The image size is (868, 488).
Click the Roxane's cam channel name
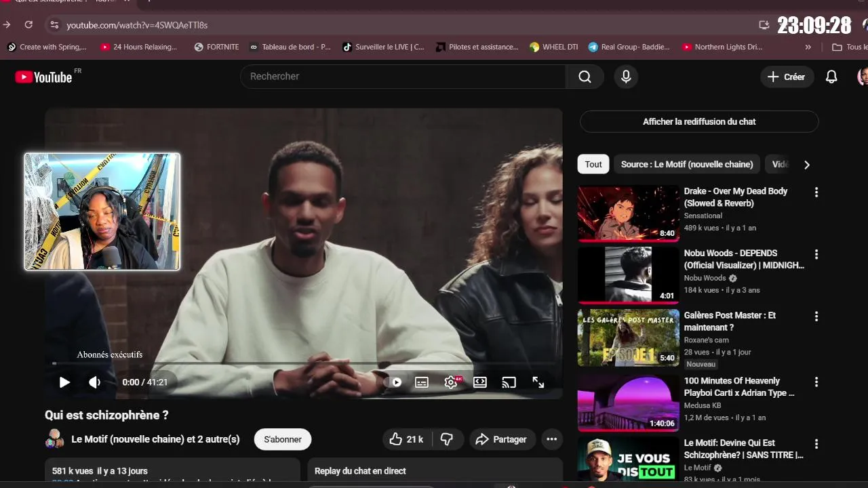coord(706,340)
